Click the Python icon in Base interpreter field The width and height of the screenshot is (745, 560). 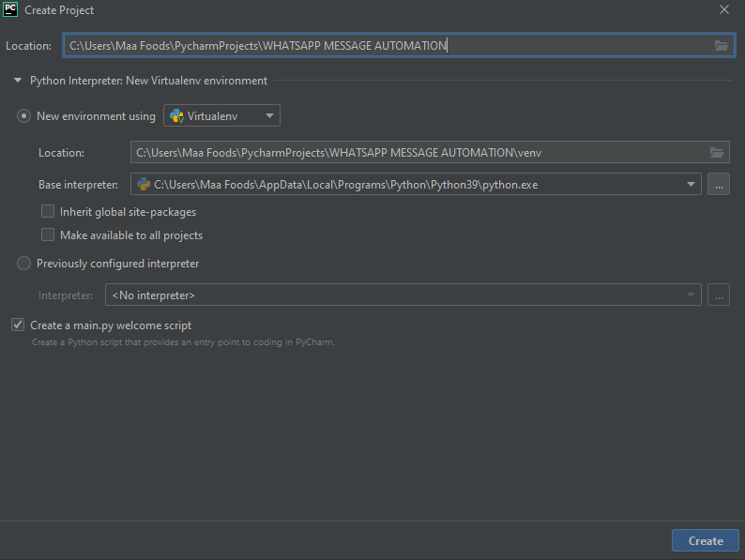pos(144,184)
